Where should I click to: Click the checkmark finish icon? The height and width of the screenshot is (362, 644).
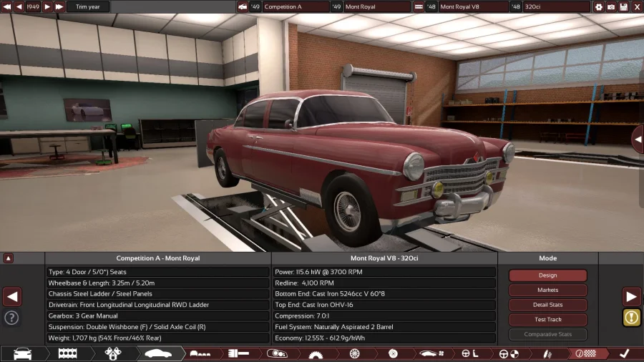(624, 353)
